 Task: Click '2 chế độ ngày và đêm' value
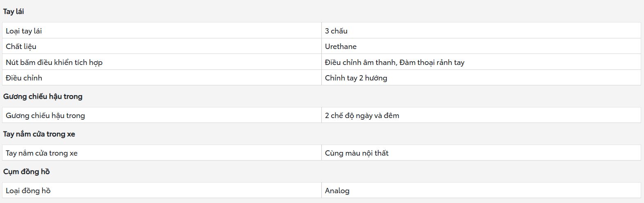click(x=362, y=116)
